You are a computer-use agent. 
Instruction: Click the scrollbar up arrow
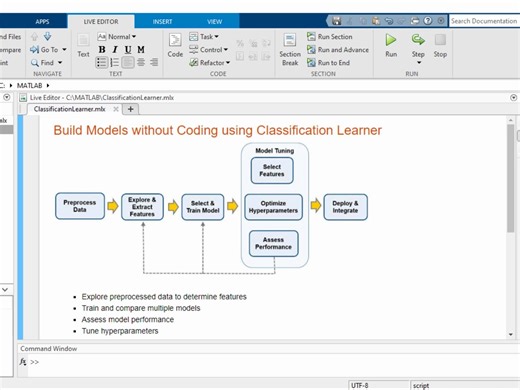click(510, 120)
